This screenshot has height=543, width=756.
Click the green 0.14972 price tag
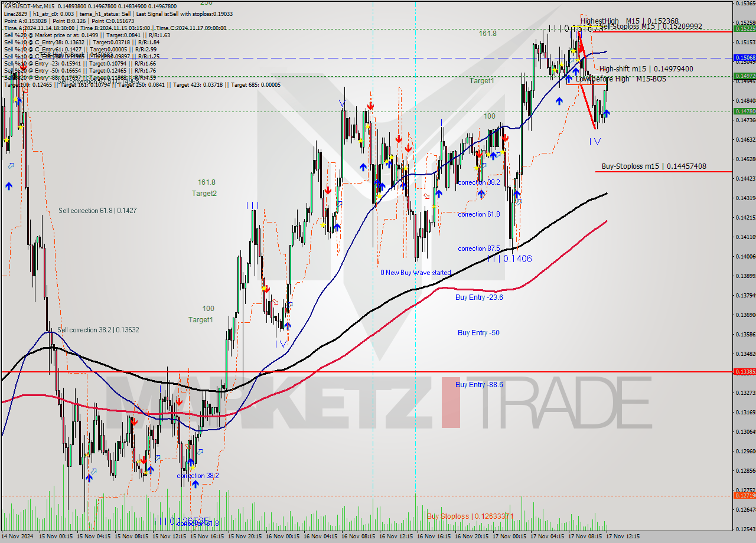pos(744,76)
